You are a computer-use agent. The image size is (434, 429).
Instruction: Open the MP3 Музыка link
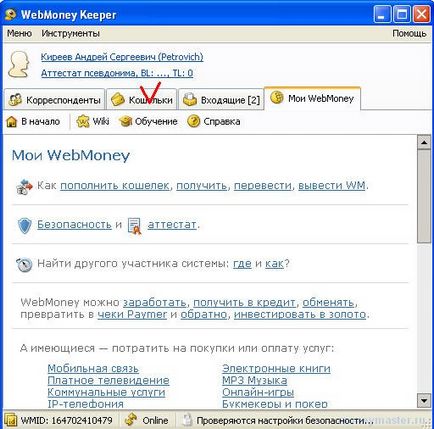click(255, 380)
